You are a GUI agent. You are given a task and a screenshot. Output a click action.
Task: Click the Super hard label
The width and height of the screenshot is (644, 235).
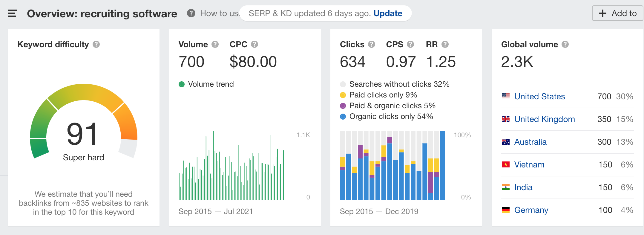coord(84,157)
